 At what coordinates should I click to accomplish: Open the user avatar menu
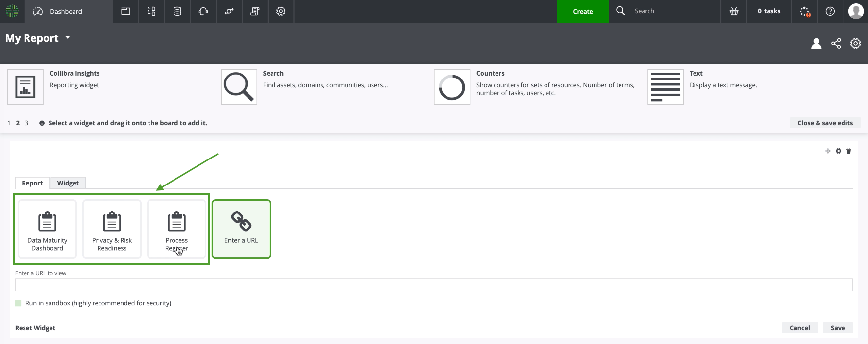pos(856,11)
